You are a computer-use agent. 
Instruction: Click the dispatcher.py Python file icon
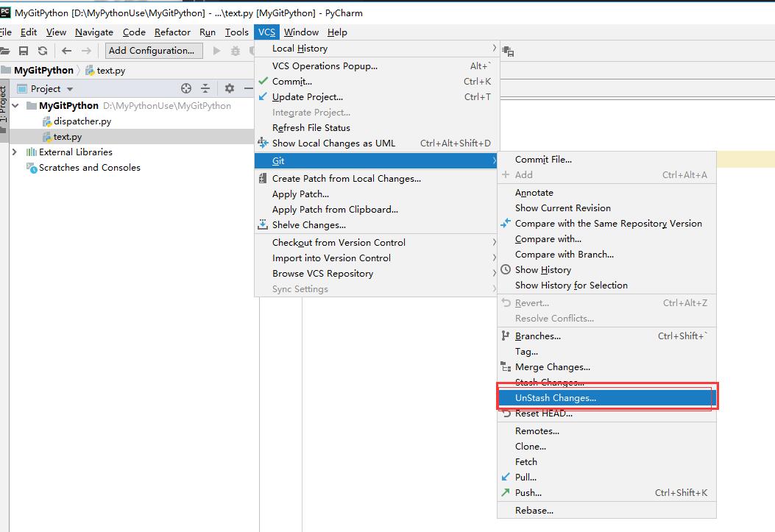click(x=47, y=121)
